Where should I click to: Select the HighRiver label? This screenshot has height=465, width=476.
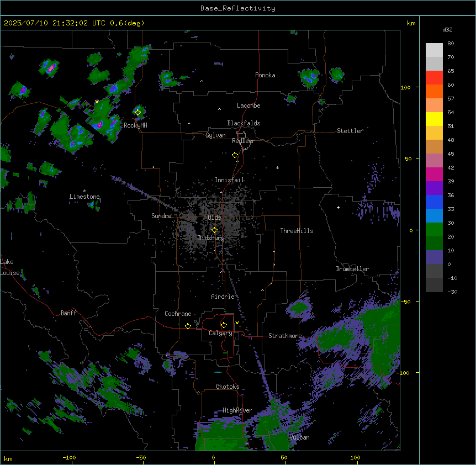(237, 410)
